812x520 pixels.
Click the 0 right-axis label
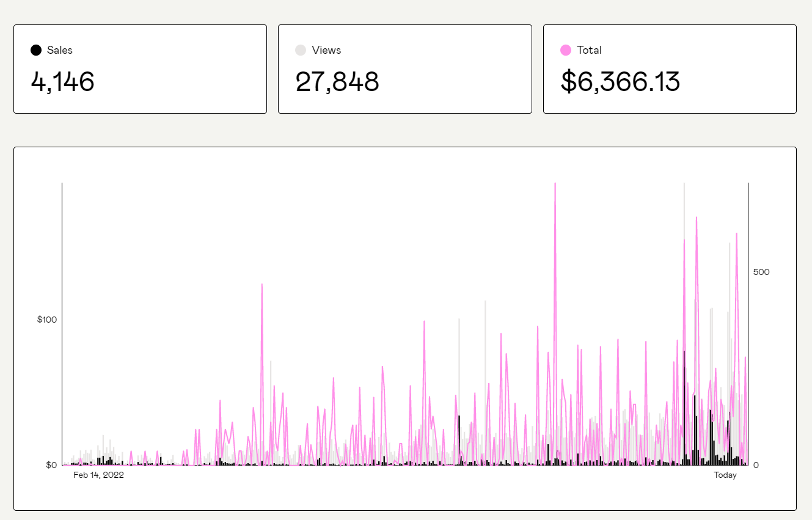coord(756,465)
